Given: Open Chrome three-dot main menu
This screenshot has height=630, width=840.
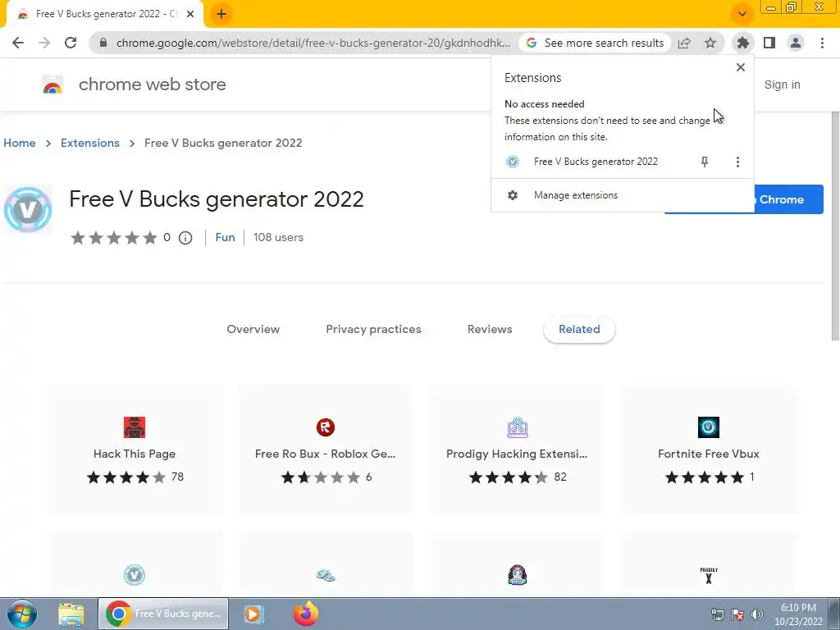Looking at the screenshot, I should [822, 43].
